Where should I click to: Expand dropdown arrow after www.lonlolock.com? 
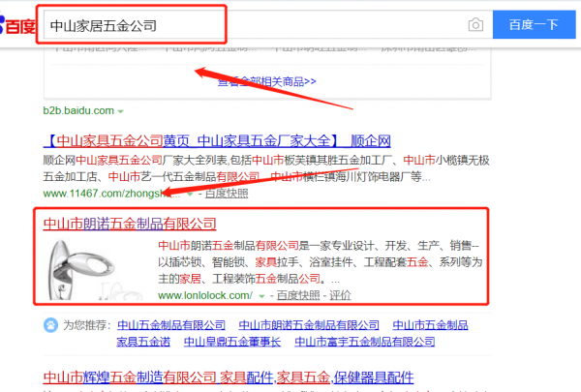tap(261, 295)
